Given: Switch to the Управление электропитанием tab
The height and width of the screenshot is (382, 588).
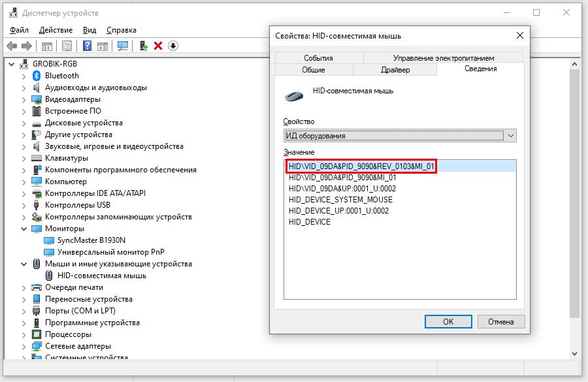Looking at the screenshot, I should 443,58.
